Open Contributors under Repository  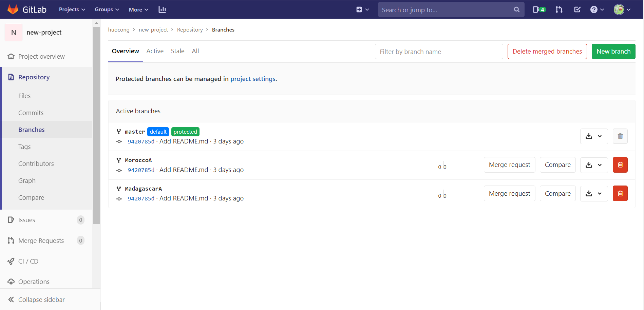click(x=36, y=163)
